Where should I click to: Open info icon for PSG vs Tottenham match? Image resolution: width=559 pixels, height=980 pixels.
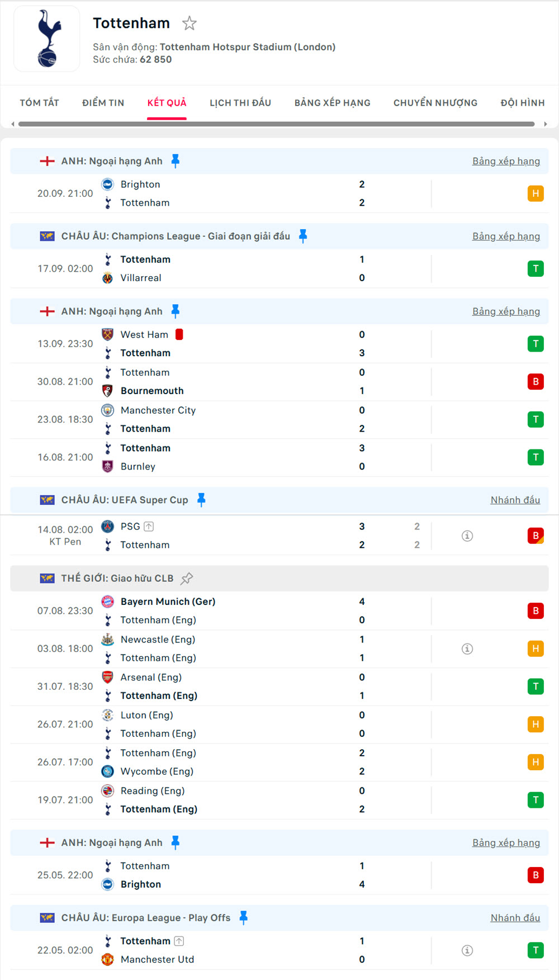[x=467, y=536]
